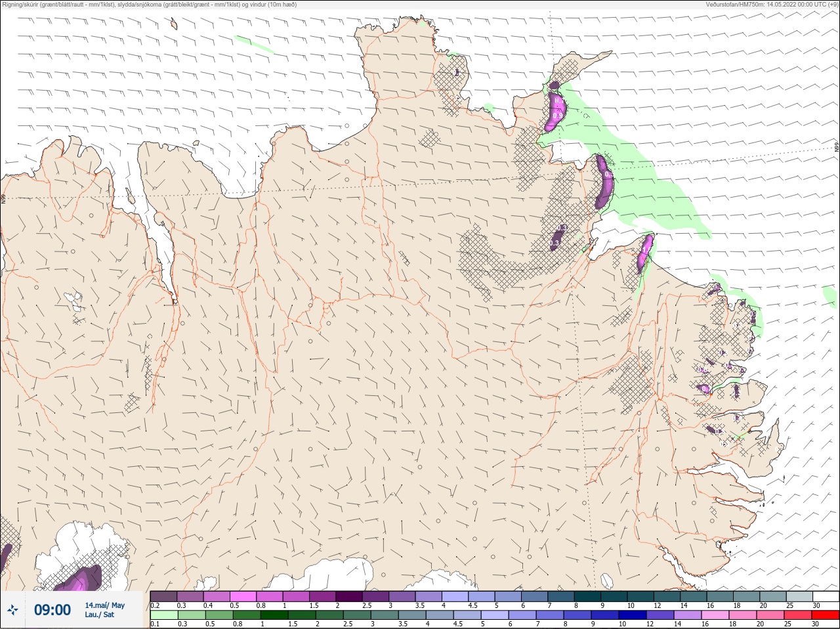Click the 09:00 forecast time display
The image size is (840, 629).
click(x=52, y=610)
